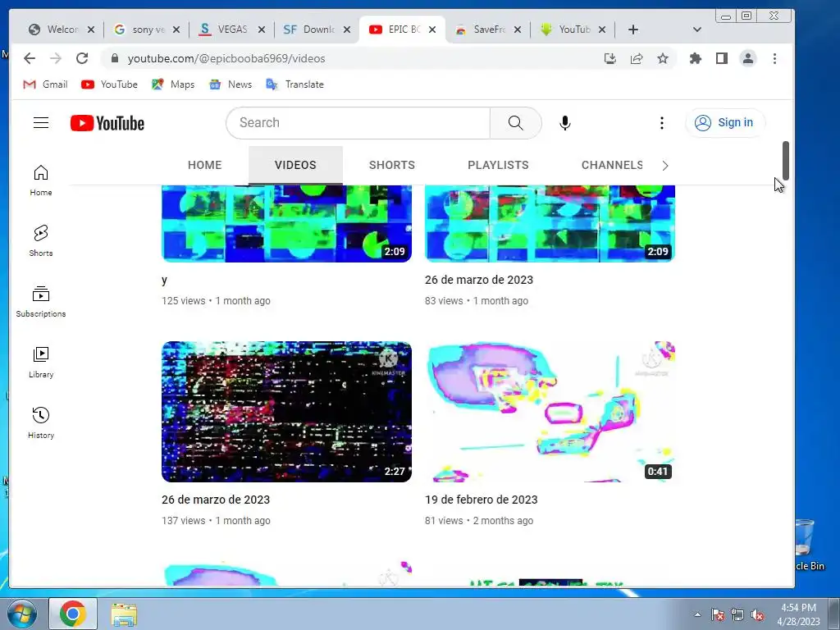
Task: Click the Sign in button
Action: [x=725, y=123]
